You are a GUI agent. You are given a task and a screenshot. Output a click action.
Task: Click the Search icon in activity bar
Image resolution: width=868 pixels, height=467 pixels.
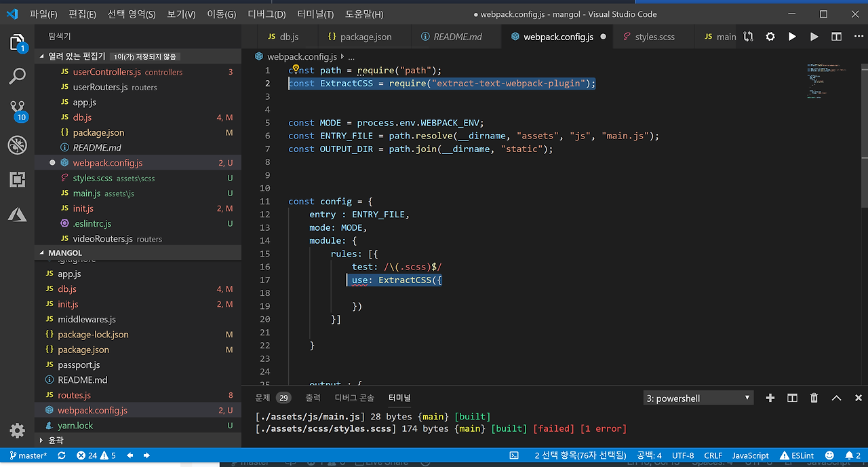tap(17, 76)
